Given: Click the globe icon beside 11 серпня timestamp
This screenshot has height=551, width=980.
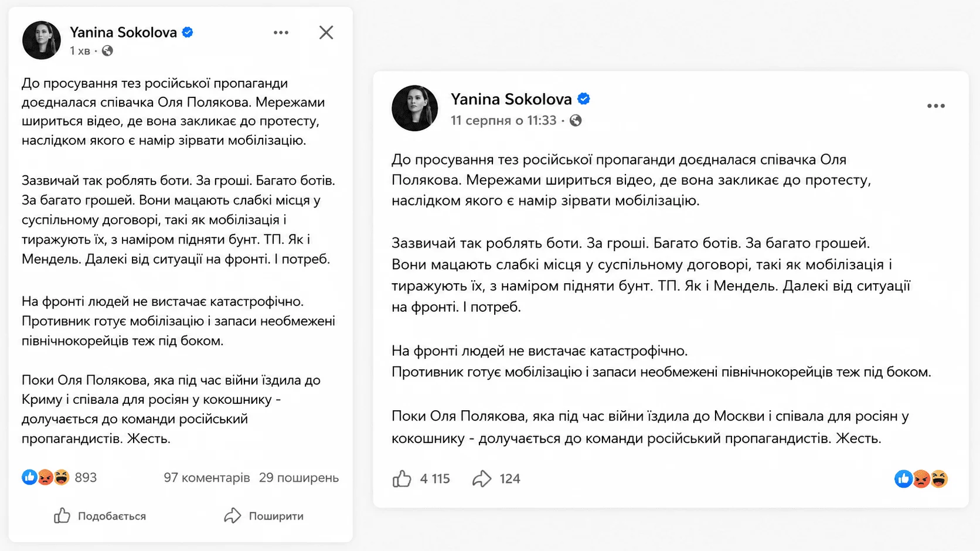Looking at the screenshot, I should 576,121.
